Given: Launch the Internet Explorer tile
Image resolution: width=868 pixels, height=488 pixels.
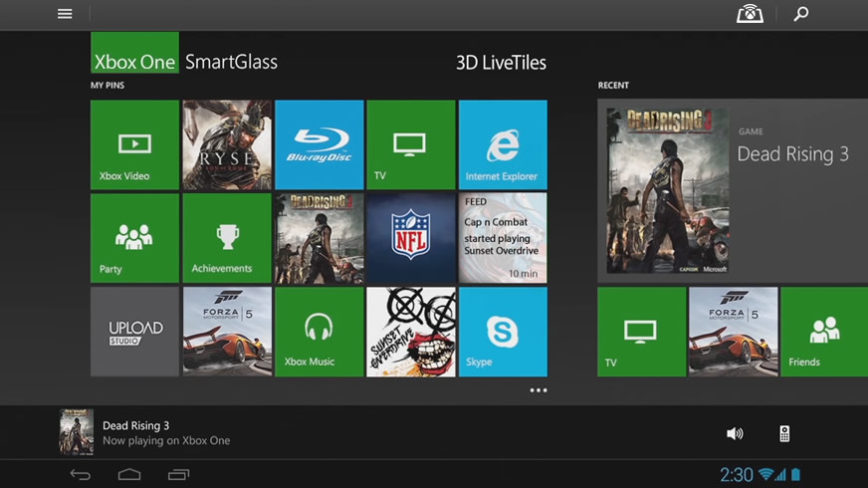Looking at the screenshot, I should 503,144.
